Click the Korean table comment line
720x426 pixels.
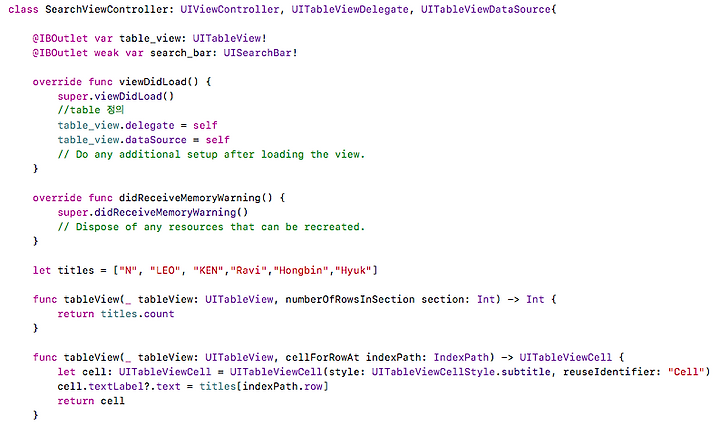[x=90, y=110]
